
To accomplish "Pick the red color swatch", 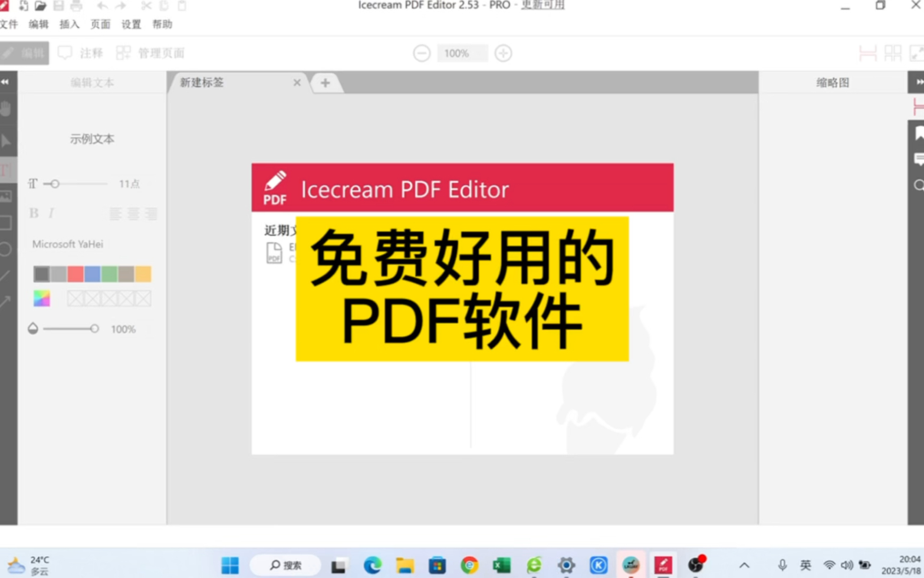I will [75, 274].
